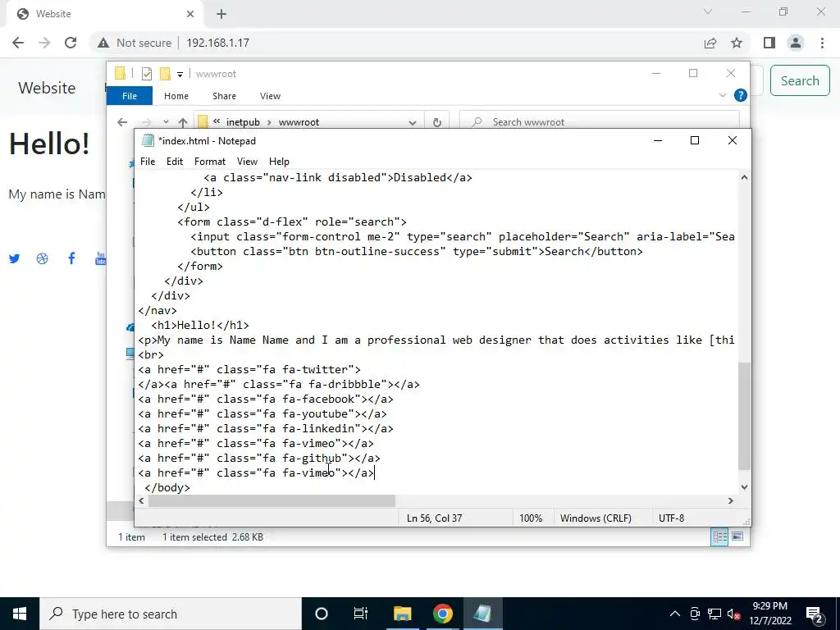Click the Search wwwroot field
Screen dimensions: 840x630
(x=600, y=122)
